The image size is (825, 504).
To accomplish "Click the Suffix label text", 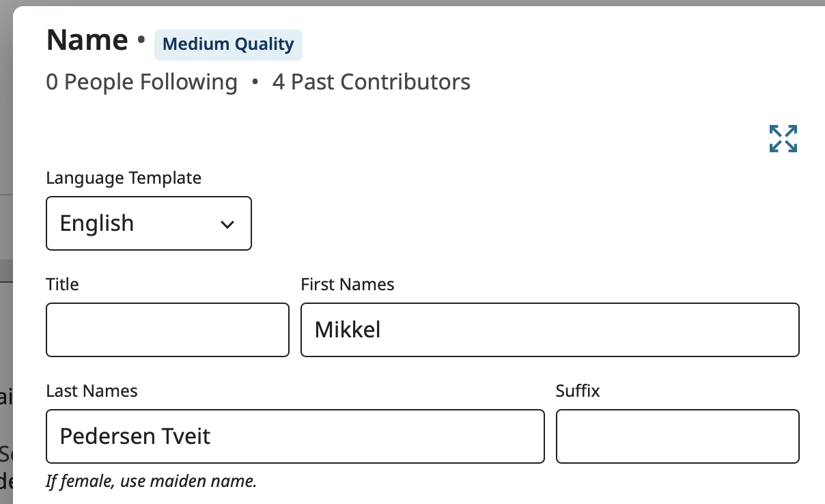I will [577, 391].
